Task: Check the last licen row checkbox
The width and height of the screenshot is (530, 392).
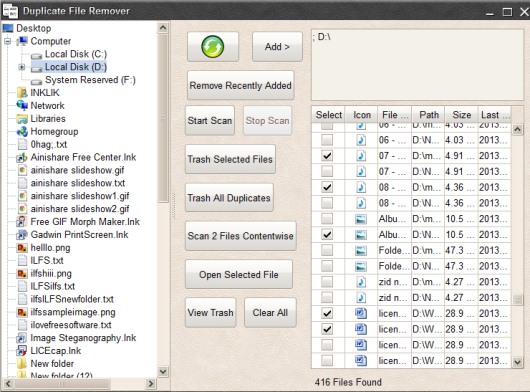Action: [327, 361]
